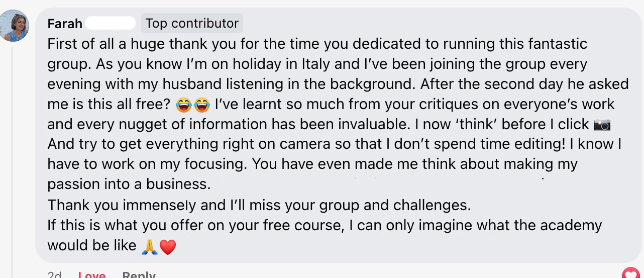
Task: Click the second laughing-crying emoji
Action: (201, 105)
